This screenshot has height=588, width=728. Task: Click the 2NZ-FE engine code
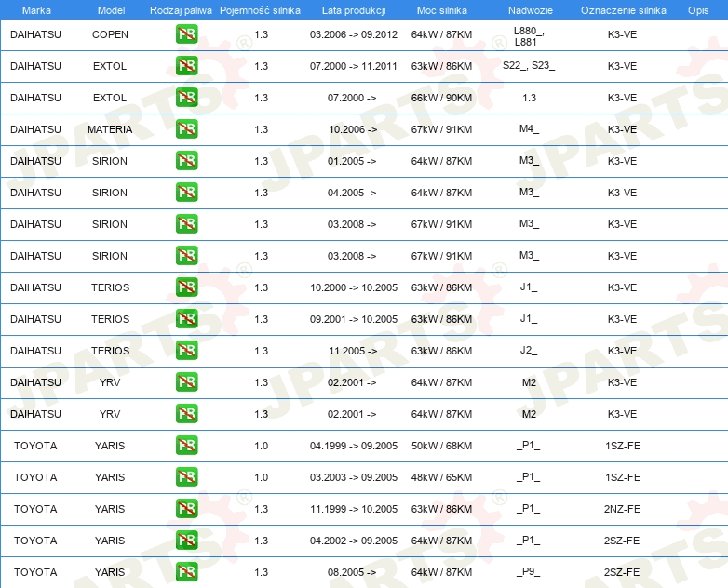[622, 509]
